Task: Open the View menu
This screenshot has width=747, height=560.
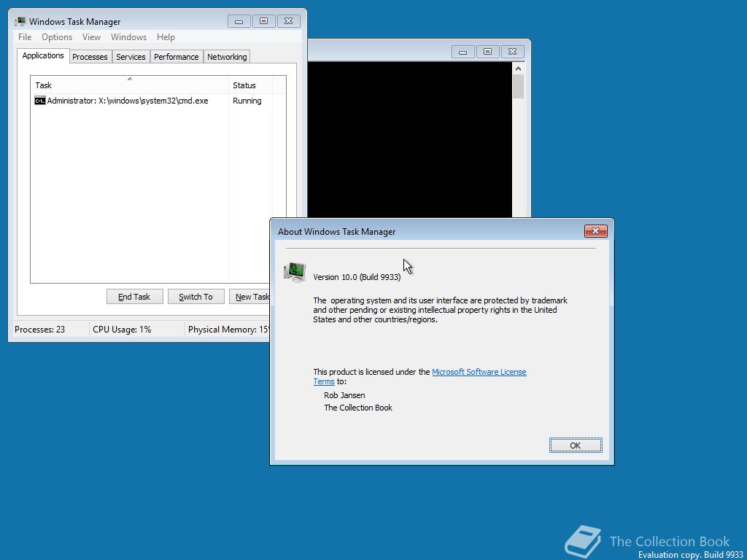Action: (91, 37)
